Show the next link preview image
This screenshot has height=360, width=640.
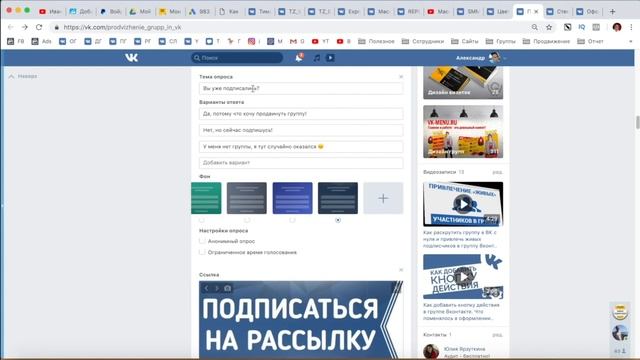point(217,288)
